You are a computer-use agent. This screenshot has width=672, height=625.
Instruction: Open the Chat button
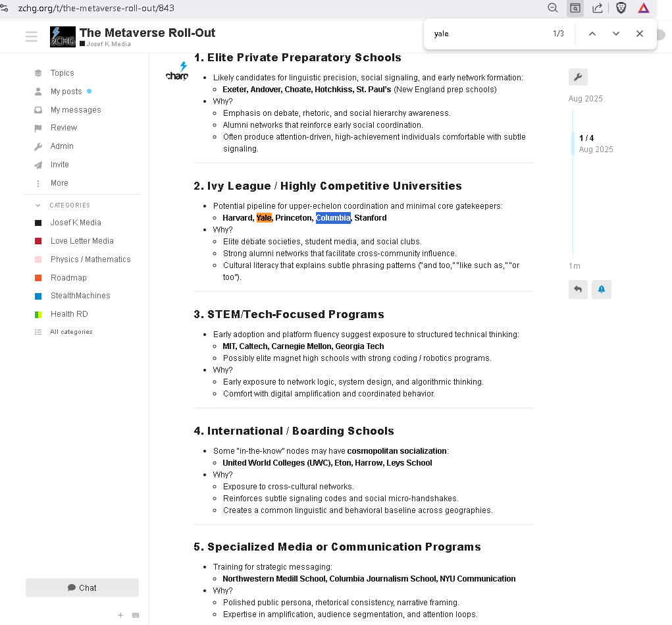[x=82, y=587]
